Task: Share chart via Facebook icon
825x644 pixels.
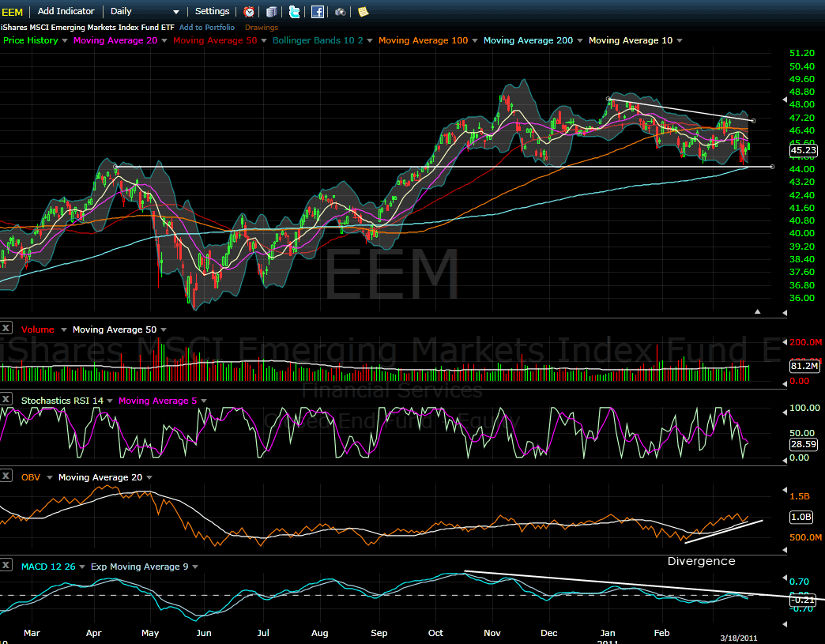Action: tap(317, 12)
